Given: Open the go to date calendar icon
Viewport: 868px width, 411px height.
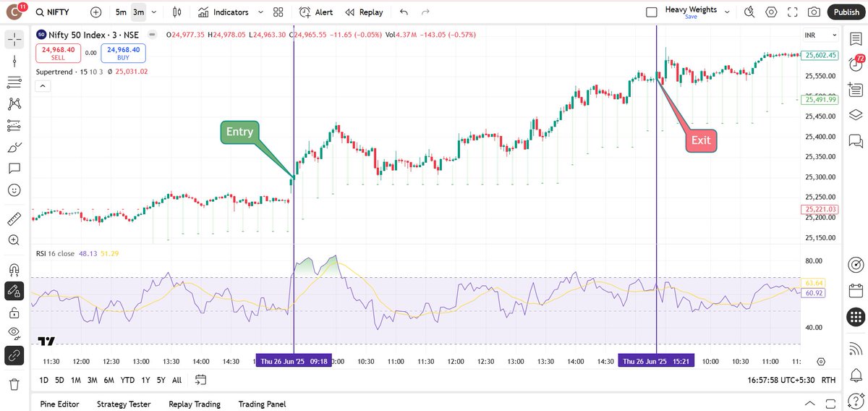Looking at the screenshot, I should (200, 380).
